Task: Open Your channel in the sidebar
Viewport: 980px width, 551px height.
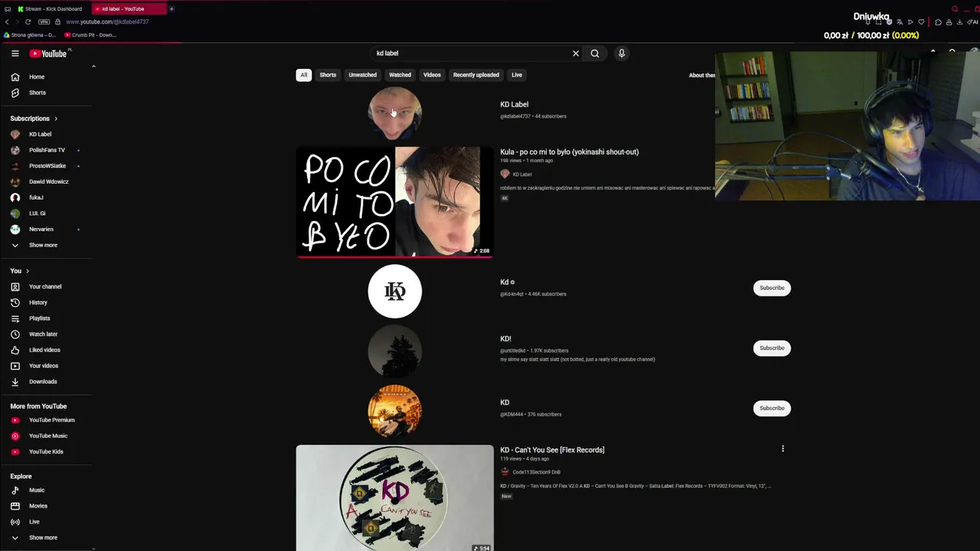Action: 47,286
